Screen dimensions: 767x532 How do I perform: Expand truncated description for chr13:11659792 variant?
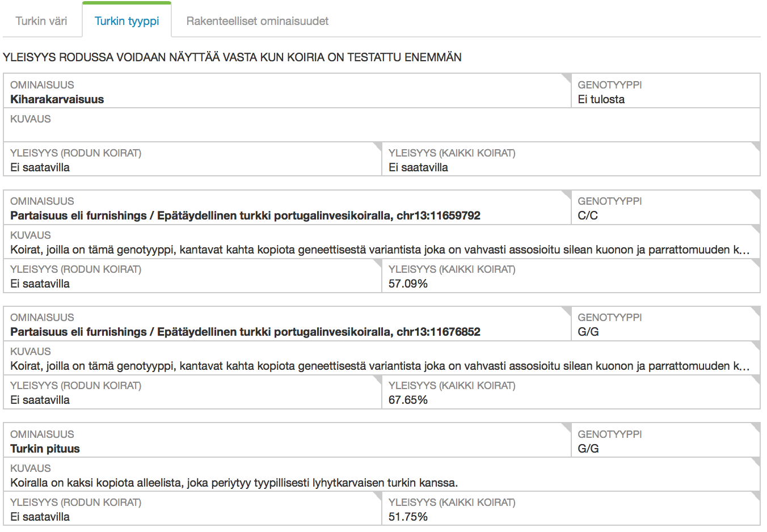(756, 229)
